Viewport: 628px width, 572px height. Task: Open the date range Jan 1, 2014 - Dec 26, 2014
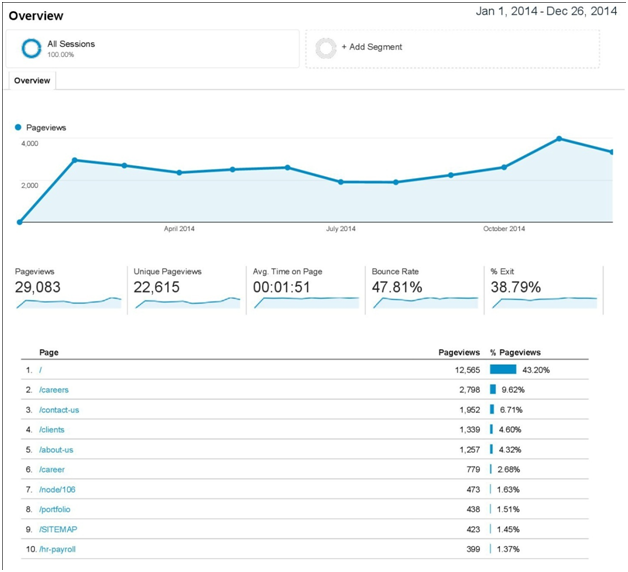coord(546,11)
